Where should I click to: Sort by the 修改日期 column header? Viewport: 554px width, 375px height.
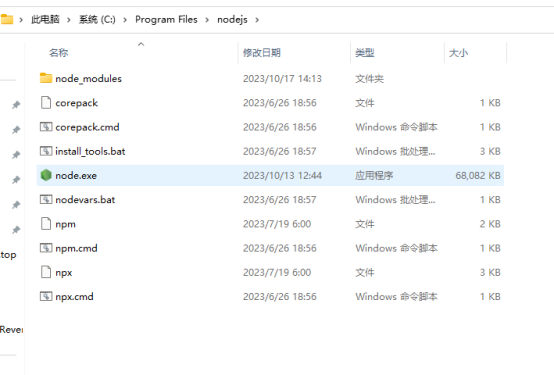click(x=262, y=53)
